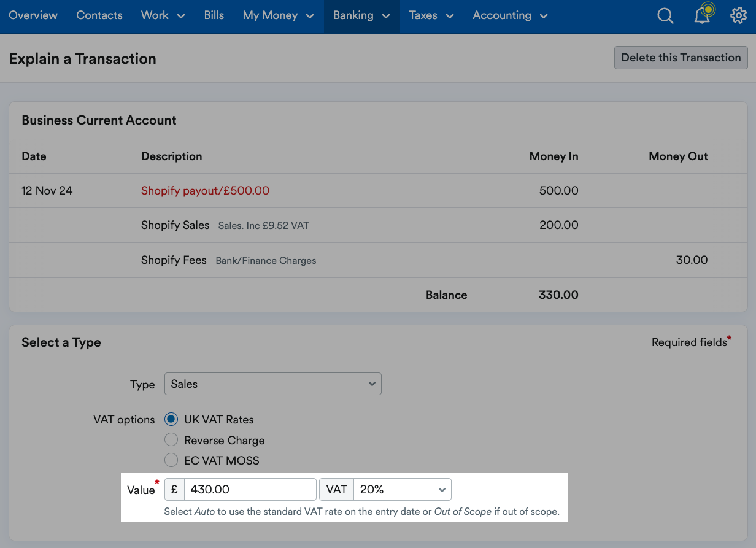Click the 200.00 Money In amount
This screenshot has height=548, width=756.
click(558, 225)
